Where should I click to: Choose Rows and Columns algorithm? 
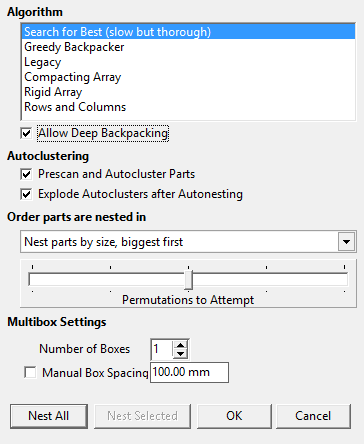click(x=189, y=107)
